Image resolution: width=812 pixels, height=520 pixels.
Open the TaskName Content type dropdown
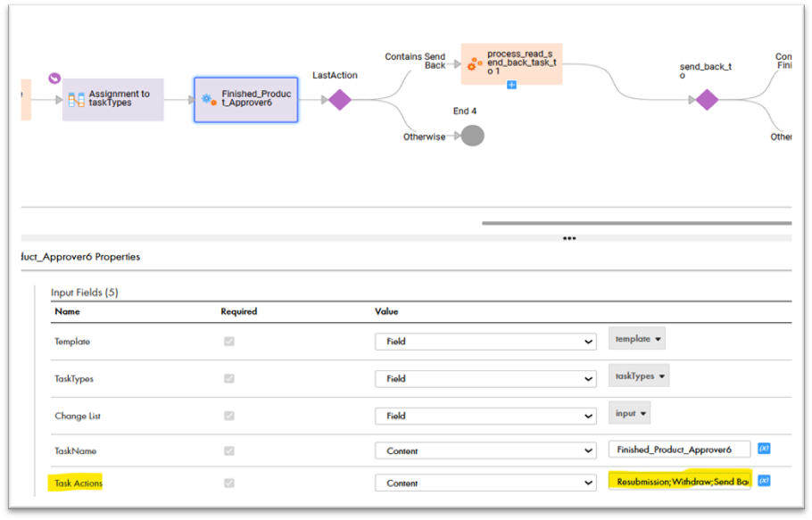[485, 451]
